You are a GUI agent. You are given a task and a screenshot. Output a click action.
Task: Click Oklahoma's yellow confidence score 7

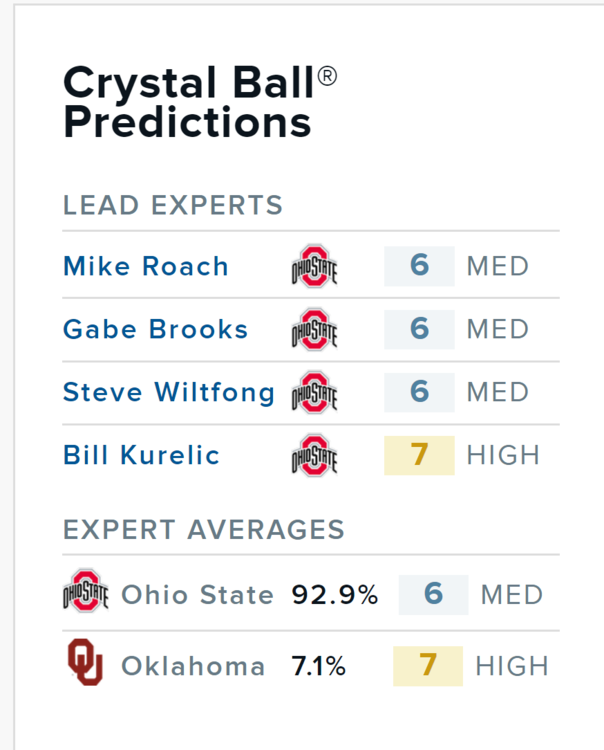click(428, 666)
